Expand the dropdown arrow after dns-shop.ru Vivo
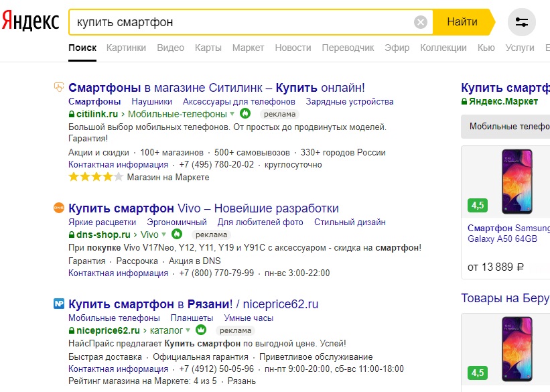 (x=163, y=235)
